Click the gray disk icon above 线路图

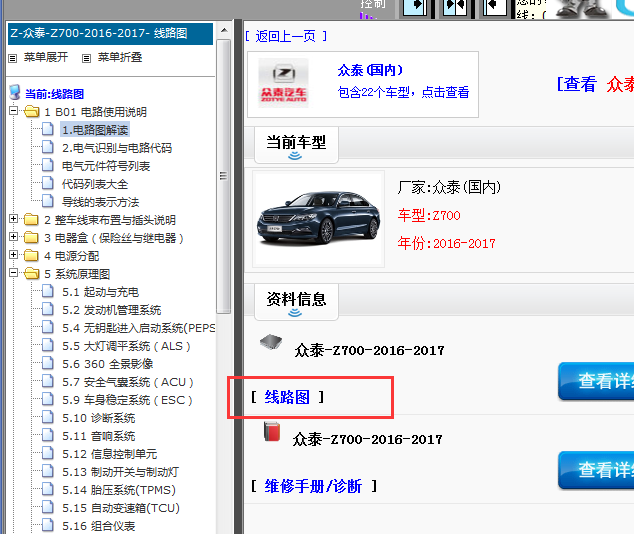coord(271,342)
